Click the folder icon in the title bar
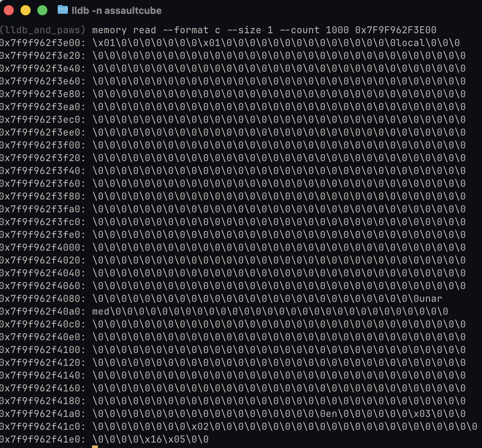The height and width of the screenshot is (448, 482). [63, 10]
